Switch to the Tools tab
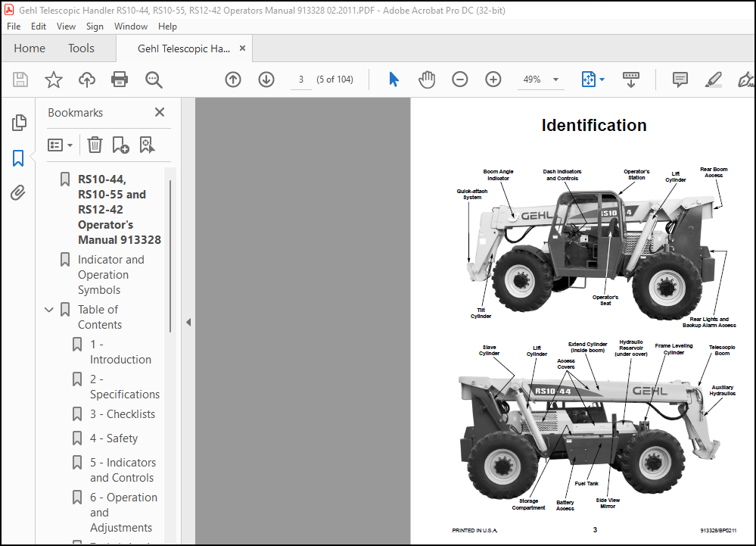The image size is (756, 546). [81, 48]
